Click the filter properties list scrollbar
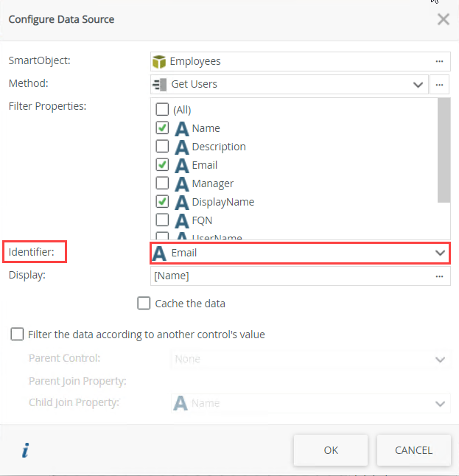This screenshot has height=476, width=459. (444, 150)
